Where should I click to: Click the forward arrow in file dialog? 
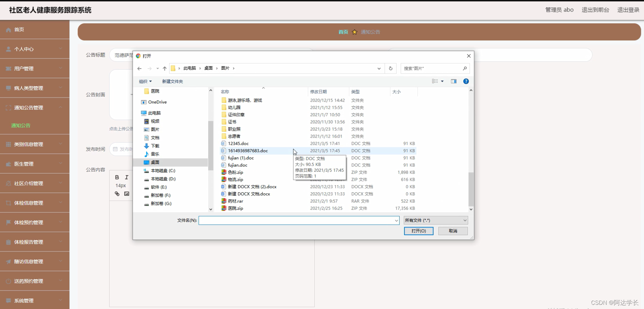(x=150, y=69)
